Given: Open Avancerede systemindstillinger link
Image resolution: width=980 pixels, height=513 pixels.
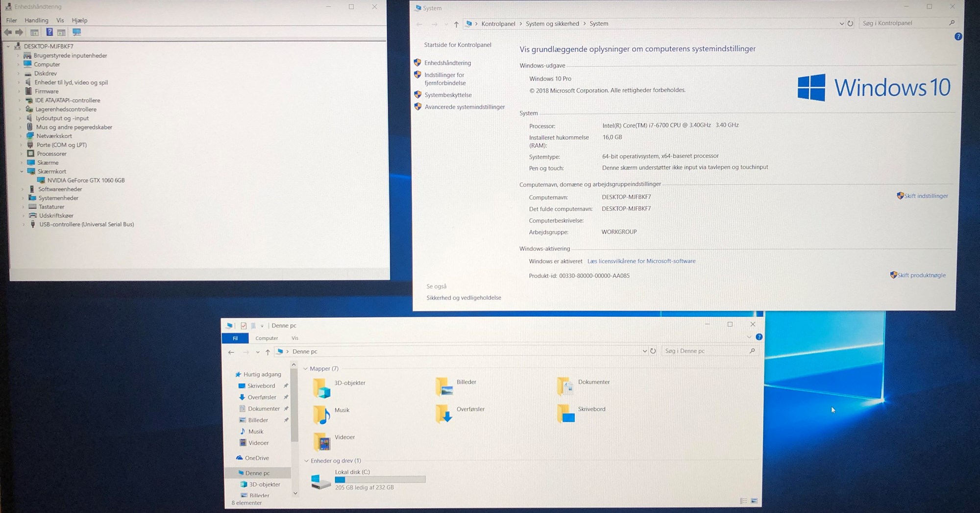Looking at the screenshot, I should tap(465, 107).
